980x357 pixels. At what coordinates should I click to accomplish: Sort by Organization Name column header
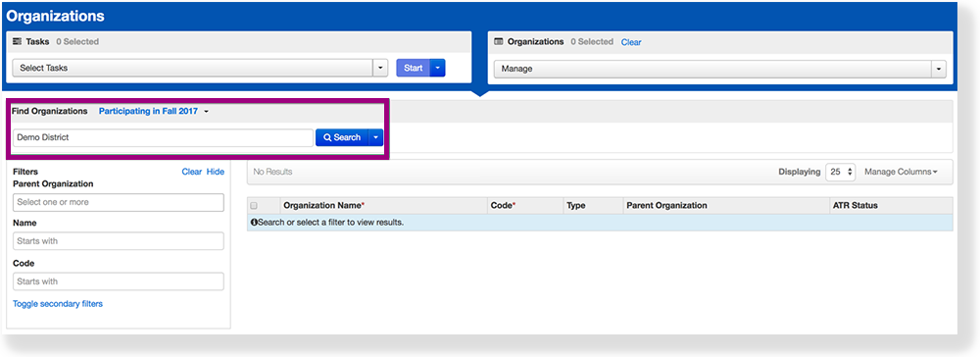[x=323, y=206]
